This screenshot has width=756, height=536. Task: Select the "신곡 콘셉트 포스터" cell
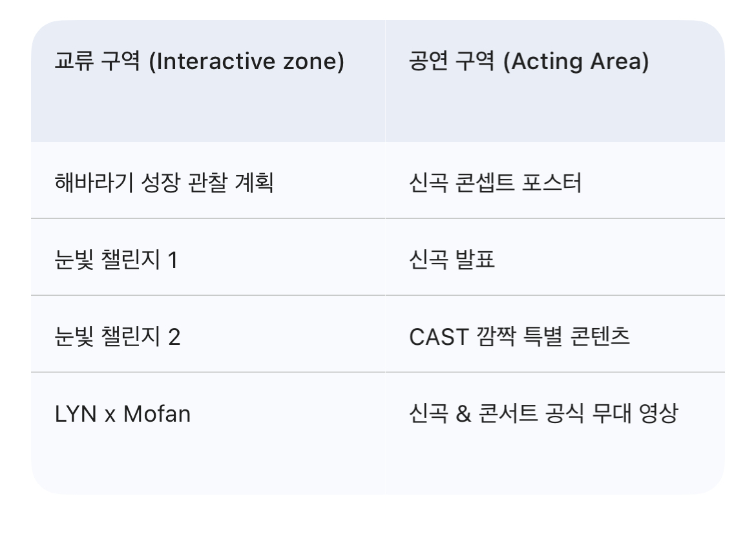tap(495, 183)
